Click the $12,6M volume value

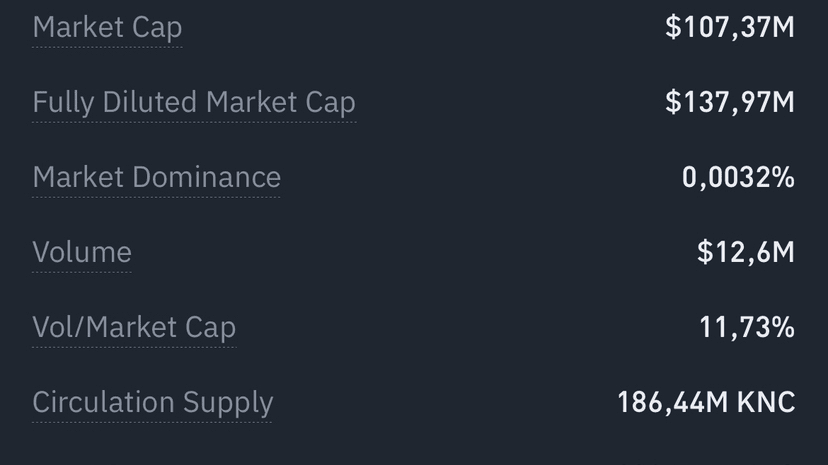[x=745, y=252]
